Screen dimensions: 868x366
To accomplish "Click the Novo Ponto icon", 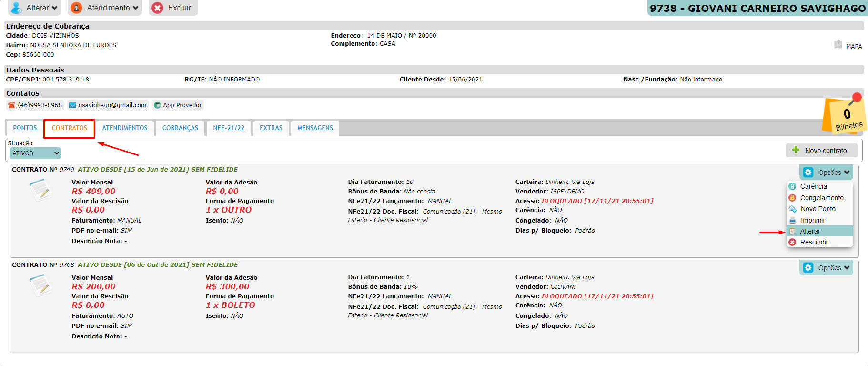I will [x=793, y=209].
